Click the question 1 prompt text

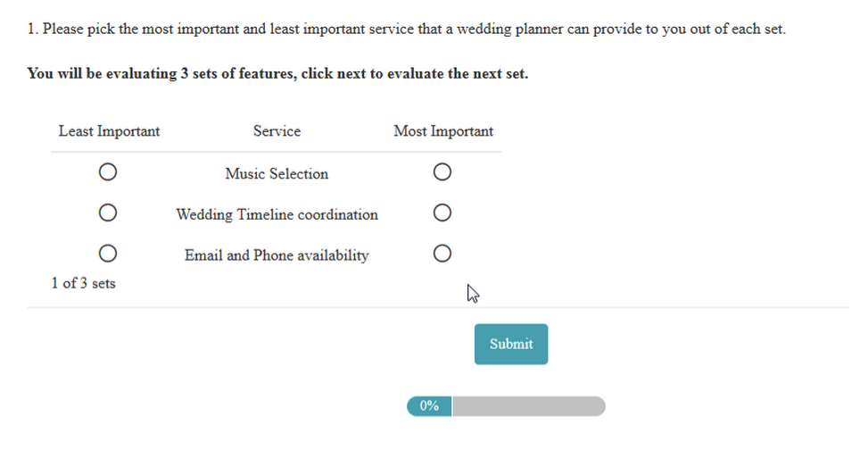coord(406,29)
